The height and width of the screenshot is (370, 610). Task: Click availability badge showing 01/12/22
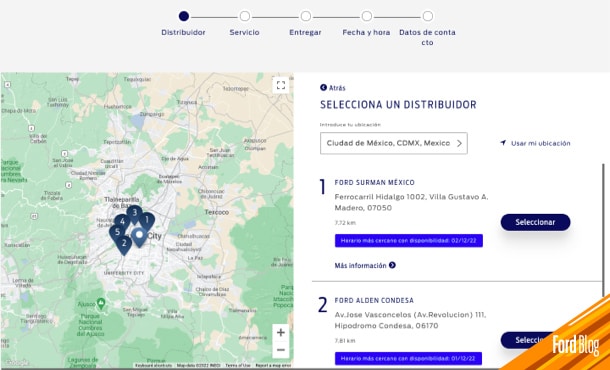(x=408, y=358)
